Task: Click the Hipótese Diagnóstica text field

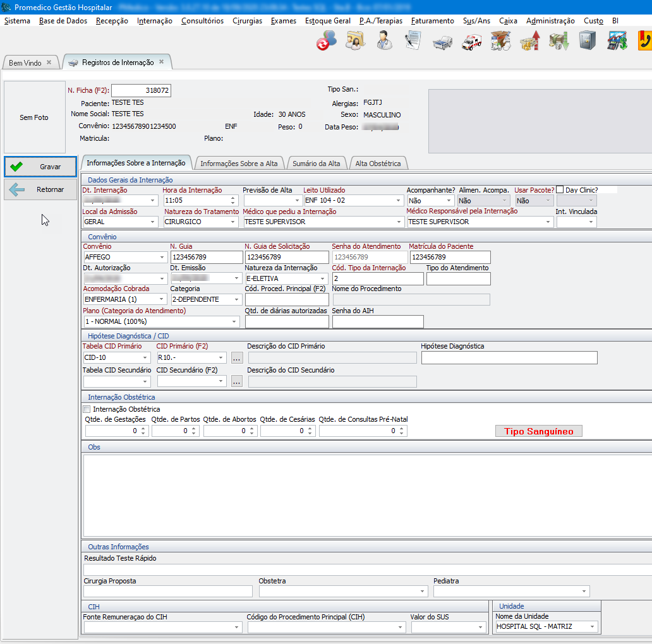Action: 509,358
